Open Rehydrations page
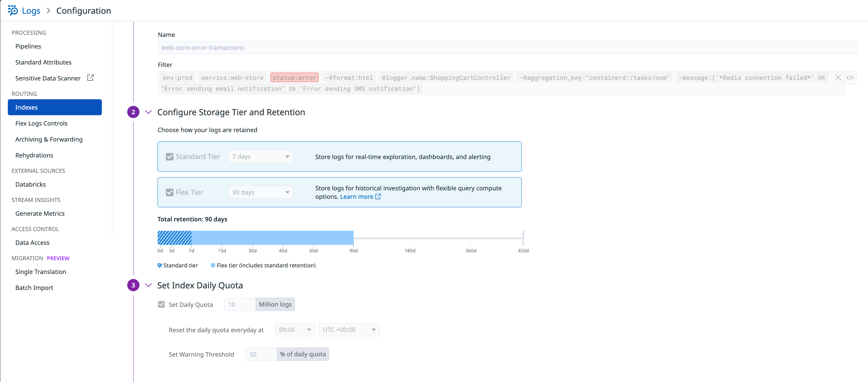The height and width of the screenshot is (382, 868). pyautogui.click(x=34, y=155)
